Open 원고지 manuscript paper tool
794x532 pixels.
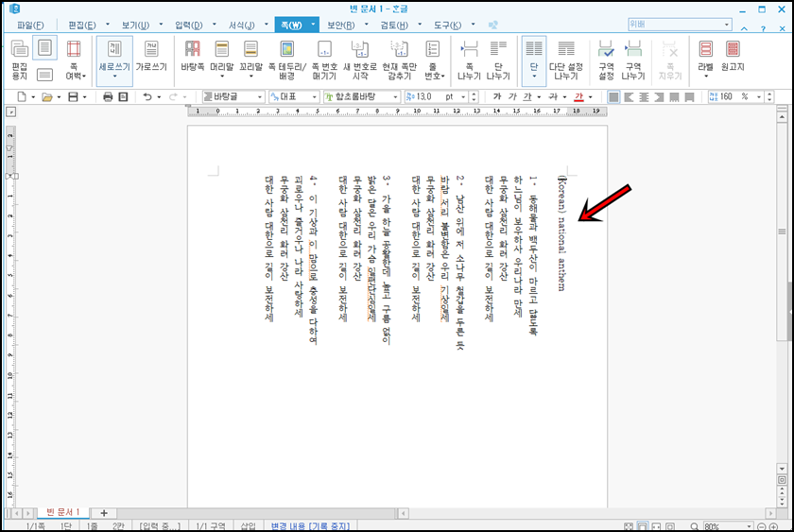tap(733, 55)
